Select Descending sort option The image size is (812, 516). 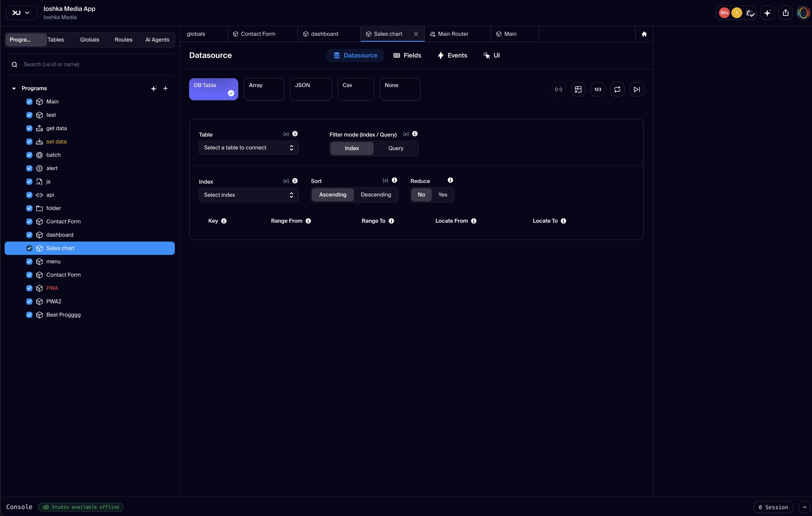[376, 195]
